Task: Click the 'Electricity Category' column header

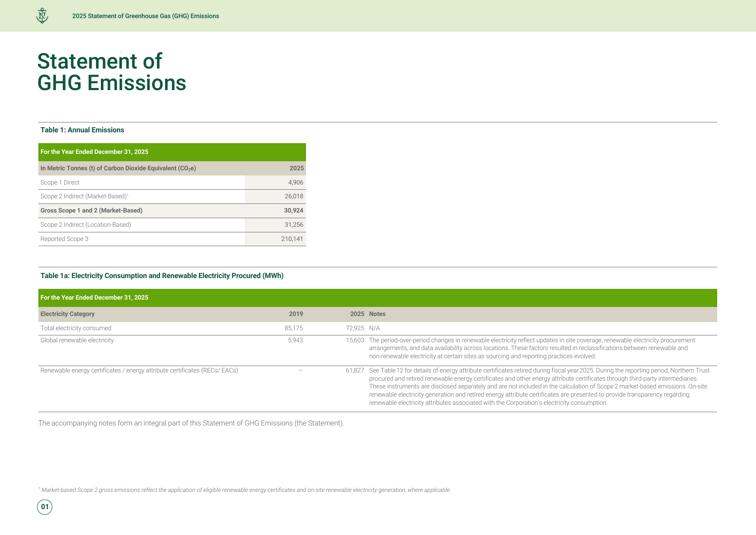Action: (67, 314)
